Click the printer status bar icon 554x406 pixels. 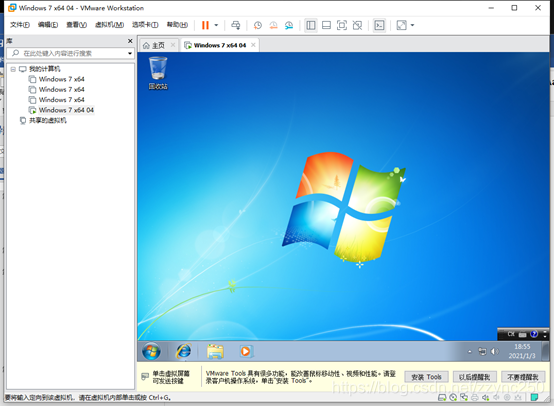click(x=475, y=398)
